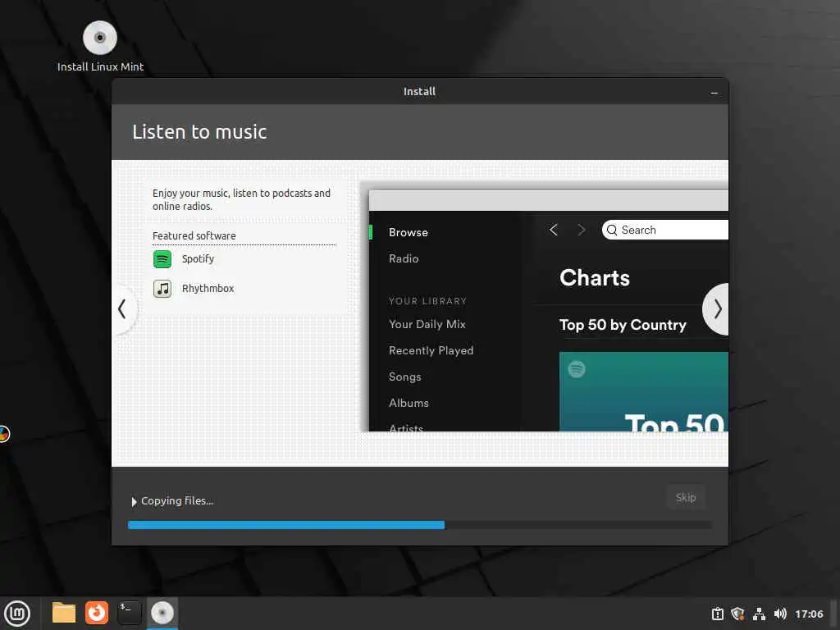Viewport: 840px width, 630px height.
Task: Click Browse in the Spotify screenshot
Action: (409, 232)
